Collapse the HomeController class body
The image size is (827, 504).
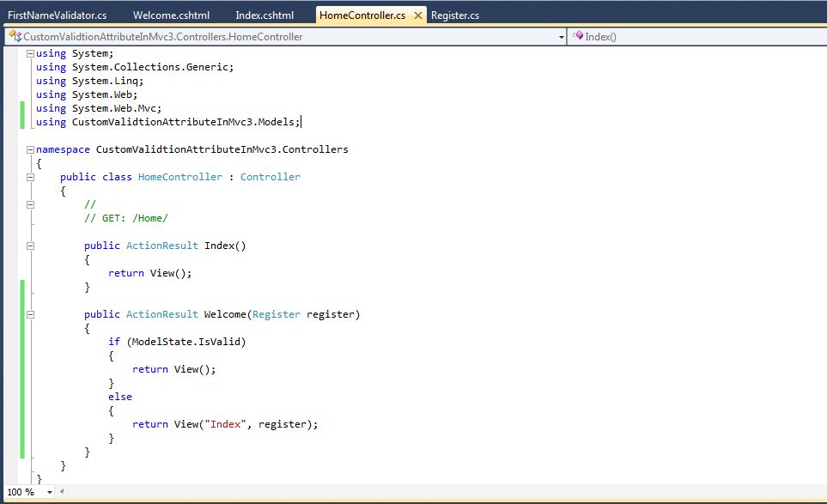point(28,176)
